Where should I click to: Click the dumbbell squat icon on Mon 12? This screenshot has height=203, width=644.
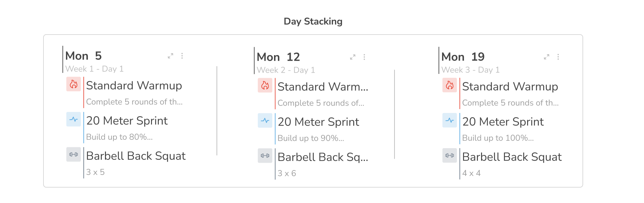click(265, 156)
